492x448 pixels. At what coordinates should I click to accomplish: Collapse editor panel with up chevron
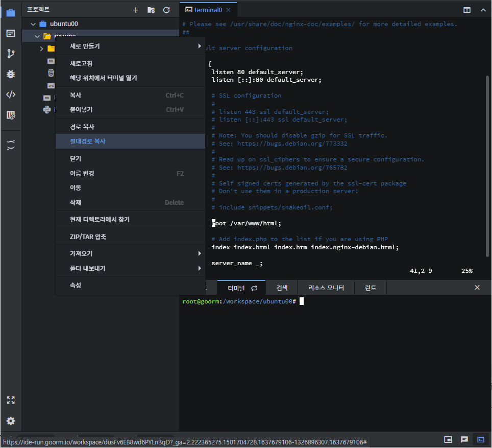pos(483,10)
